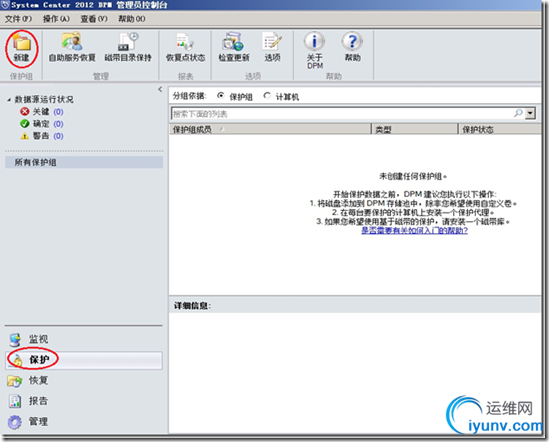Select the 计算机 grouping radio button
The width and height of the screenshot is (549, 442).
click(x=267, y=96)
